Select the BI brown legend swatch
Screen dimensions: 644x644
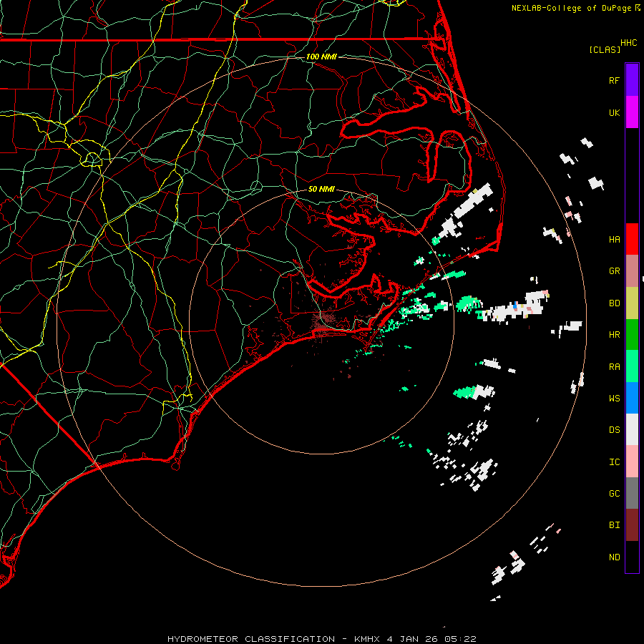tap(632, 525)
